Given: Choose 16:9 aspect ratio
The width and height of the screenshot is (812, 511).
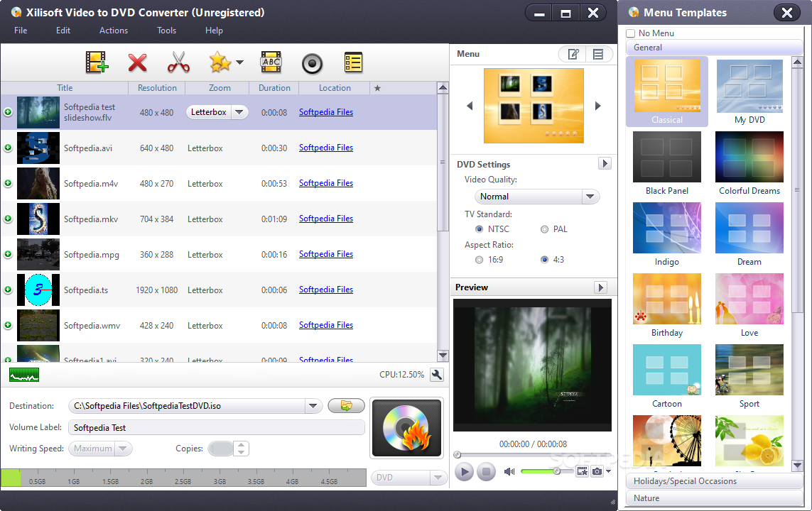Looking at the screenshot, I should [x=479, y=260].
